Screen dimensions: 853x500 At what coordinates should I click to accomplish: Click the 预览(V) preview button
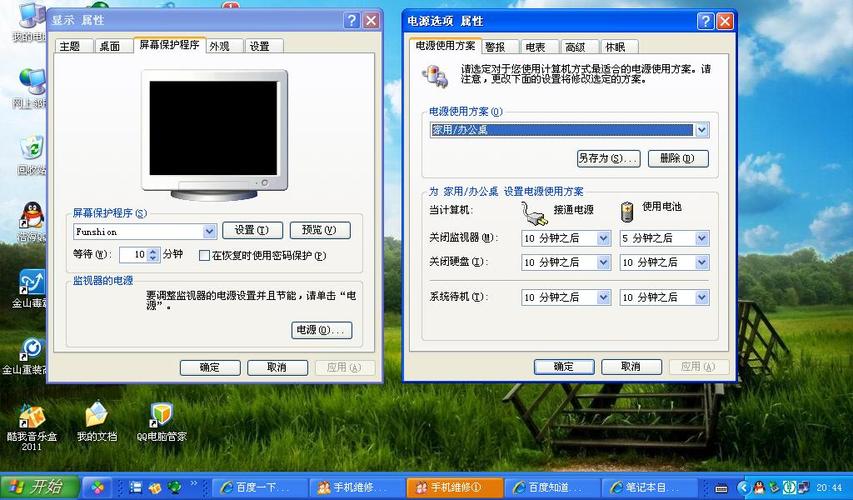(320, 231)
